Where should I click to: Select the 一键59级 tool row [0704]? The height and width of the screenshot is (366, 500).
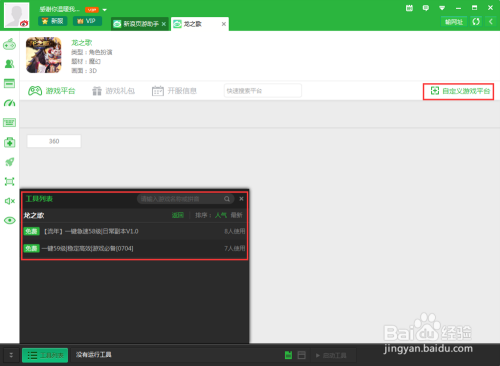point(134,248)
